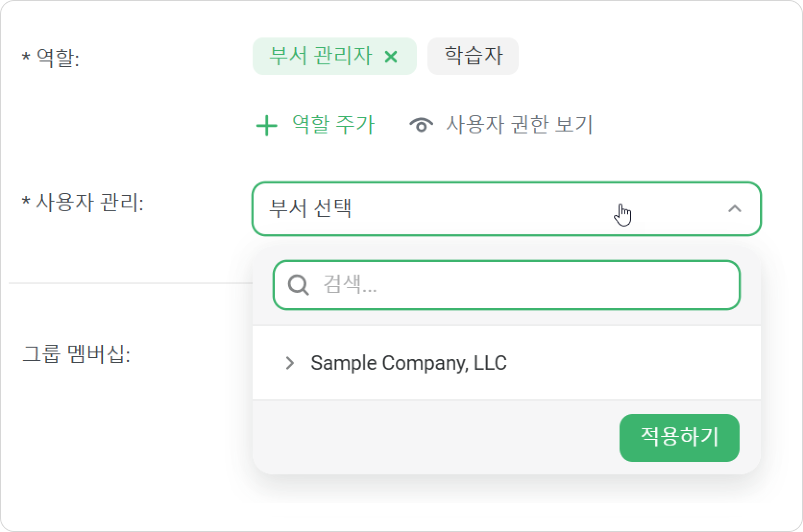
Task: Select the 부서 관리자 role chip
Action: click(320, 56)
